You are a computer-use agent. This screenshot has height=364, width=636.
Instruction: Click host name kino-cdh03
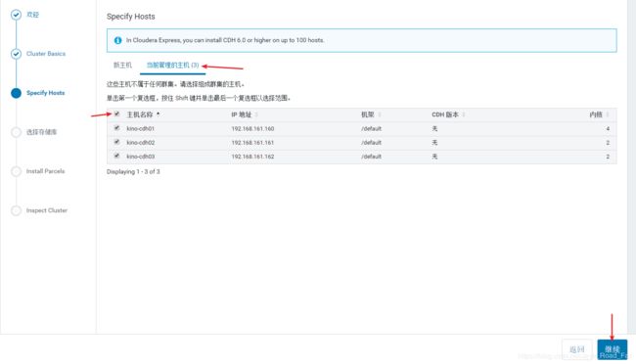coord(140,157)
